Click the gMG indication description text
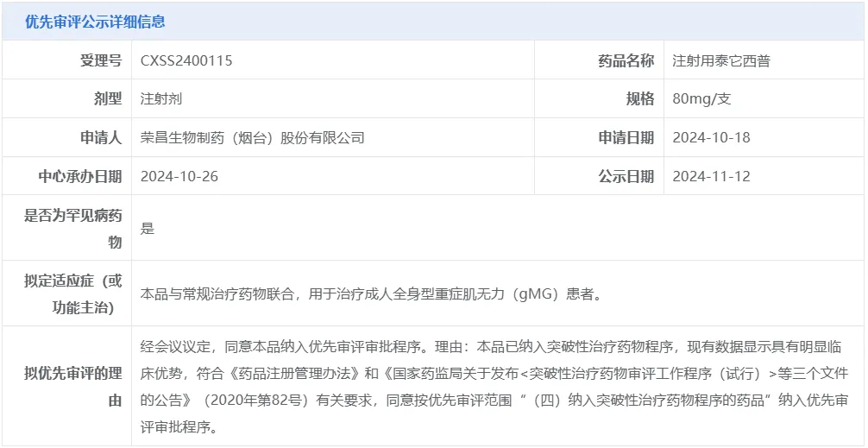The image size is (868, 448). (371, 293)
